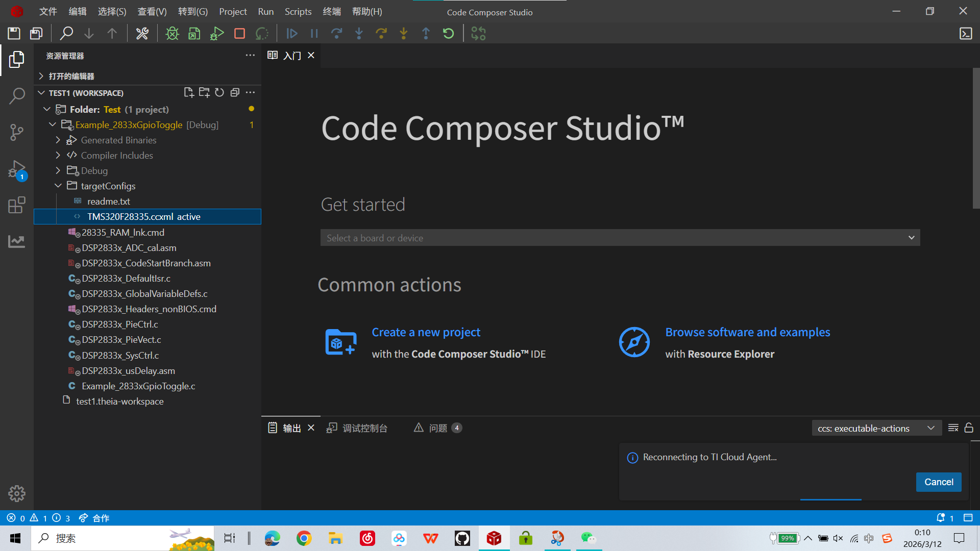This screenshot has width=980, height=551.
Task: Click the Save All toolbar icon
Action: click(36, 34)
